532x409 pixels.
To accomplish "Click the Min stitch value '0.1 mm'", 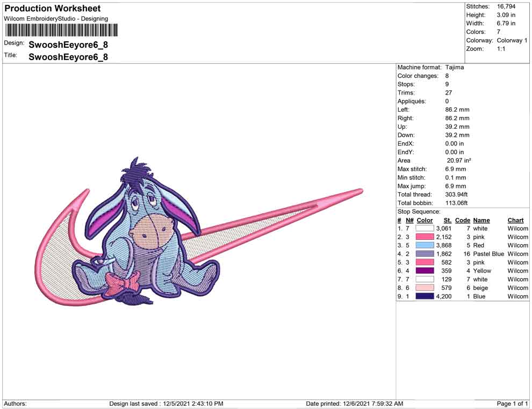I will 456,177.
